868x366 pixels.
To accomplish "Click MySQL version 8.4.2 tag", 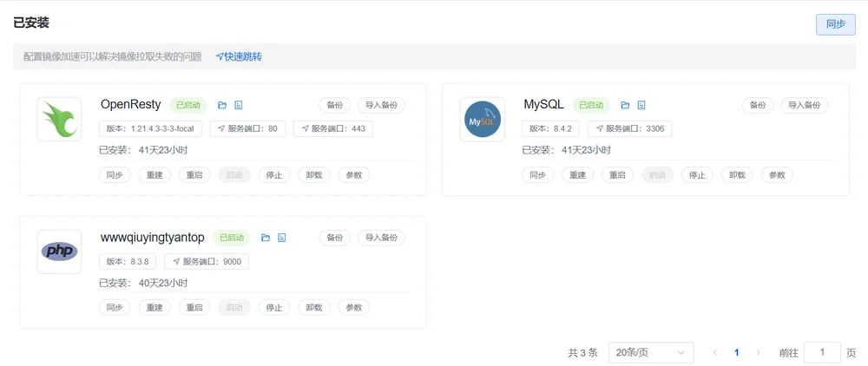I will 551,129.
